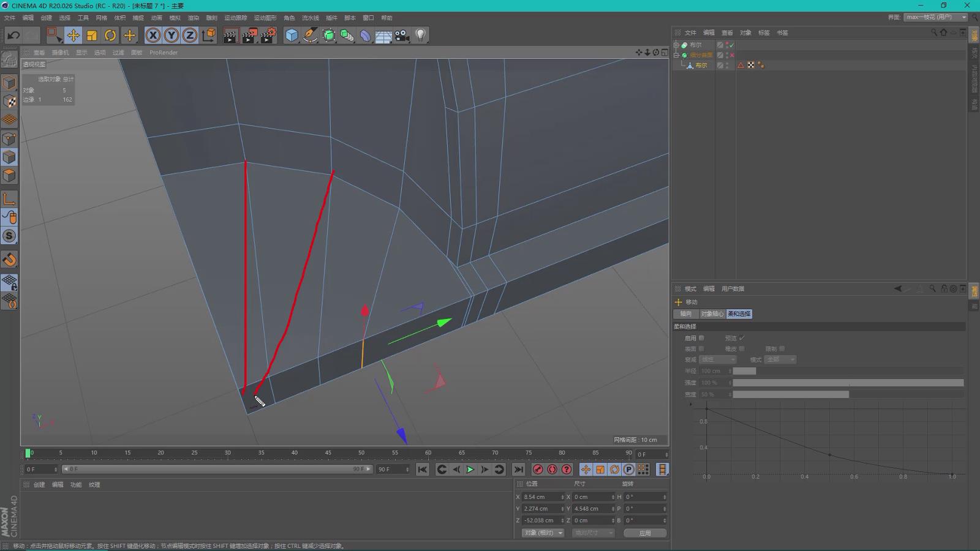Switch to 对象轴心 tab

(x=712, y=313)
